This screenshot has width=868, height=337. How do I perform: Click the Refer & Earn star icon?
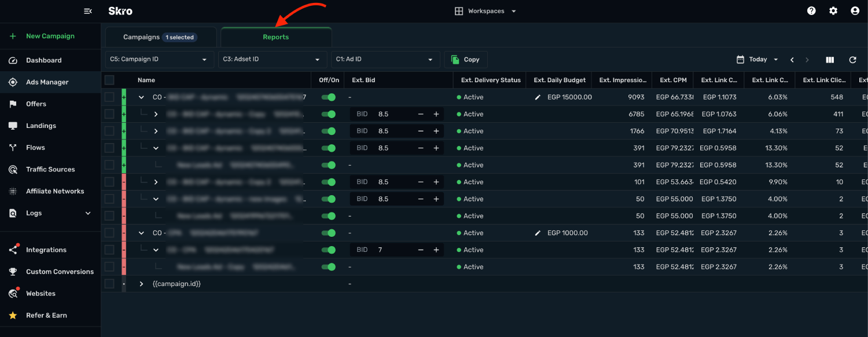pyautogui.click(x=13, y=316)
